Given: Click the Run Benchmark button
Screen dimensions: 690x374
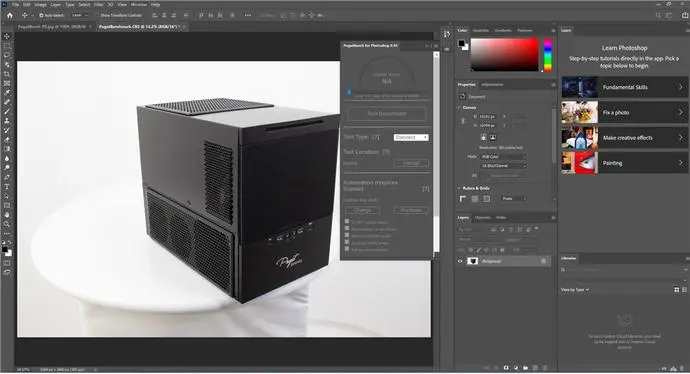Looking at the screenshot, I should [x=387, y=114].
